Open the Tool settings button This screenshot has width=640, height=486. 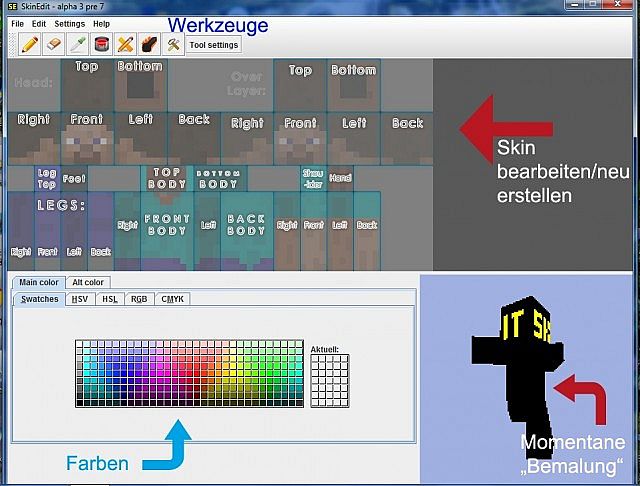[214, 45]
